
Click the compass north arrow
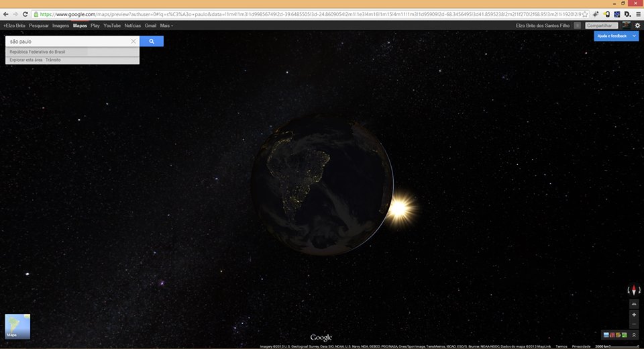634,291
